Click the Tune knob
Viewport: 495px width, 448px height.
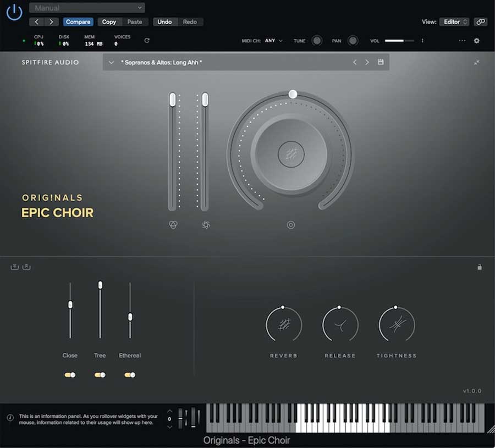tap(317, 41)
